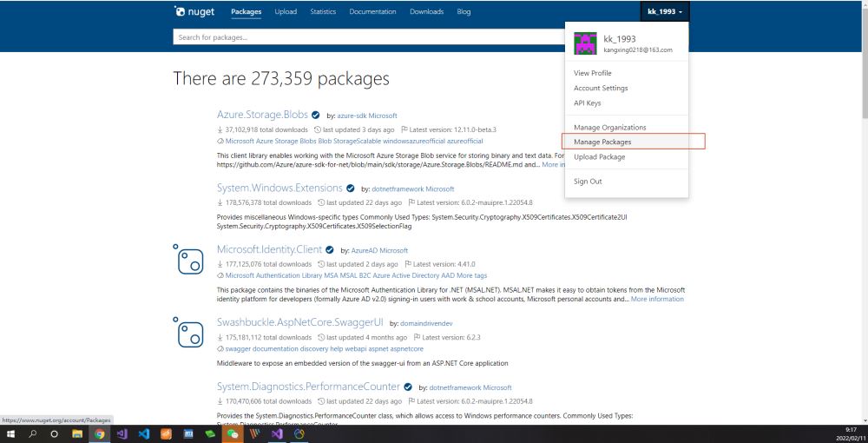Open the Blog tab
Image resolution: width=868 pixels, height=443 pixels.
click(464, 11)
